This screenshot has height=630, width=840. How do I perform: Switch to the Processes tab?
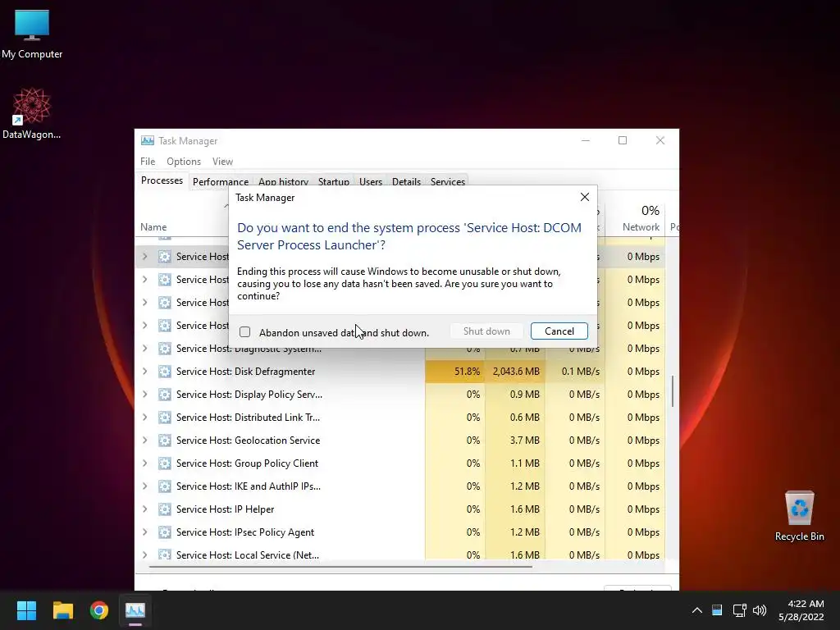pos(162,180)
